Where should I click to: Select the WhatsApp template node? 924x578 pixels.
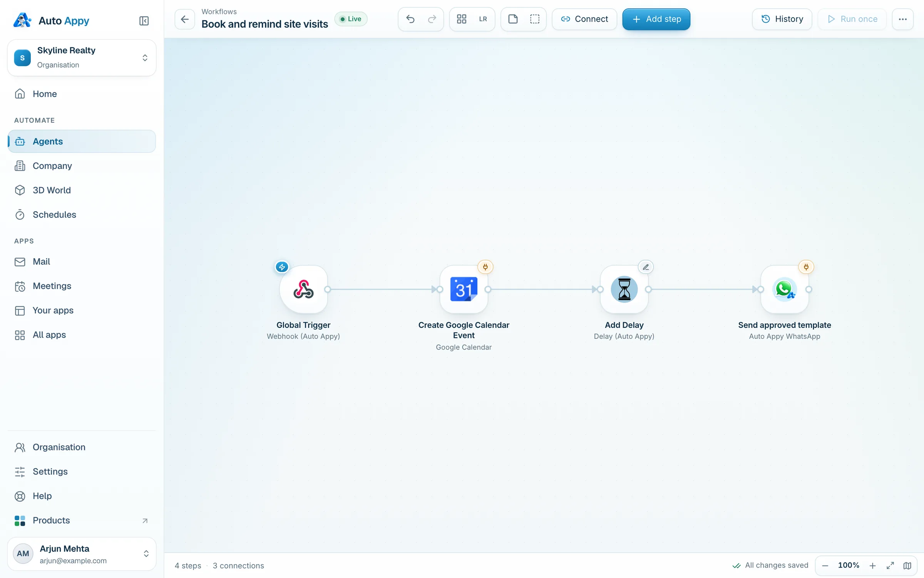pyautogui.click(x=784, y=289)
